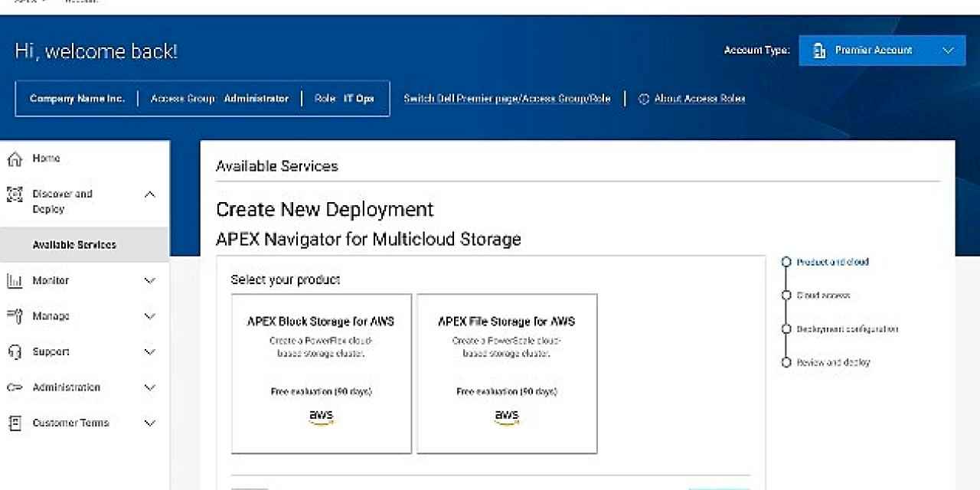Viewport: 980px width, 490px height.
Task: Expand the Administration menu chevron
Action: [x=150, y=387]
